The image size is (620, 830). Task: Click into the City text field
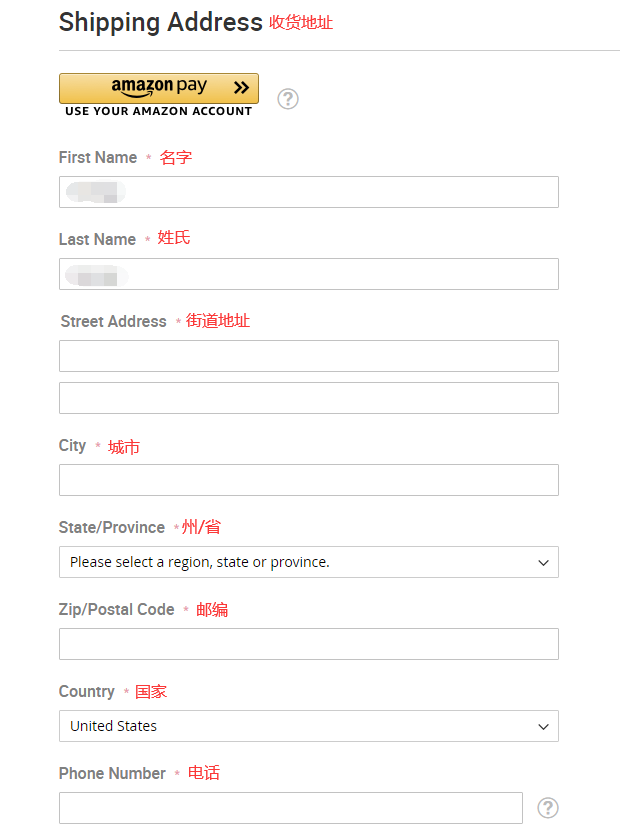pyautogui.click(x=308, y=480)
